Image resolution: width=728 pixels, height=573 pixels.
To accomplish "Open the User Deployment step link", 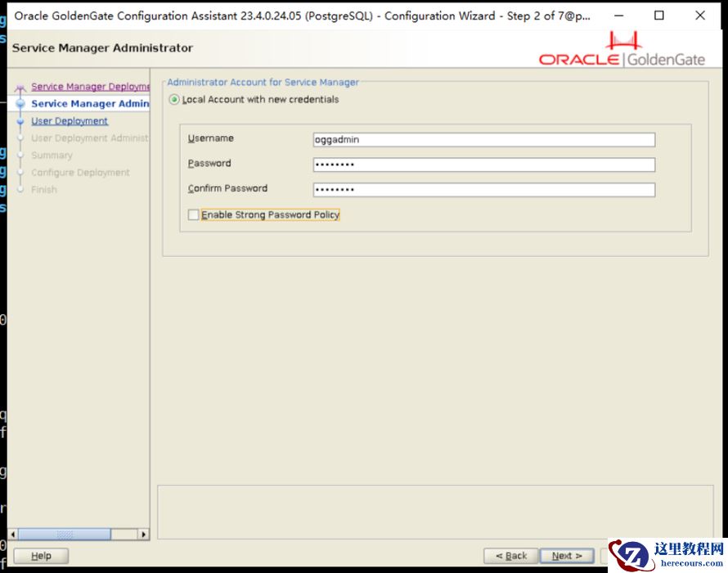I will click(x=70, y=121).
